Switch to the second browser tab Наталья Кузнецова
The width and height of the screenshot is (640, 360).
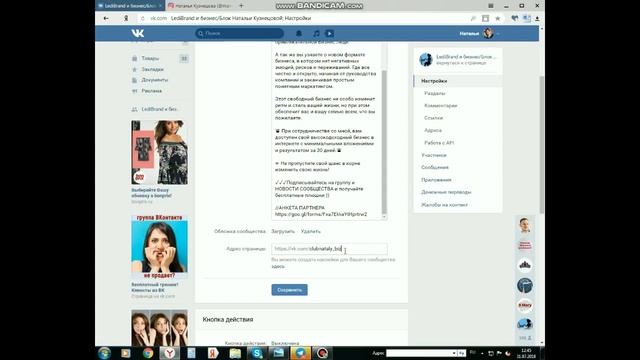tap(200, 6)
